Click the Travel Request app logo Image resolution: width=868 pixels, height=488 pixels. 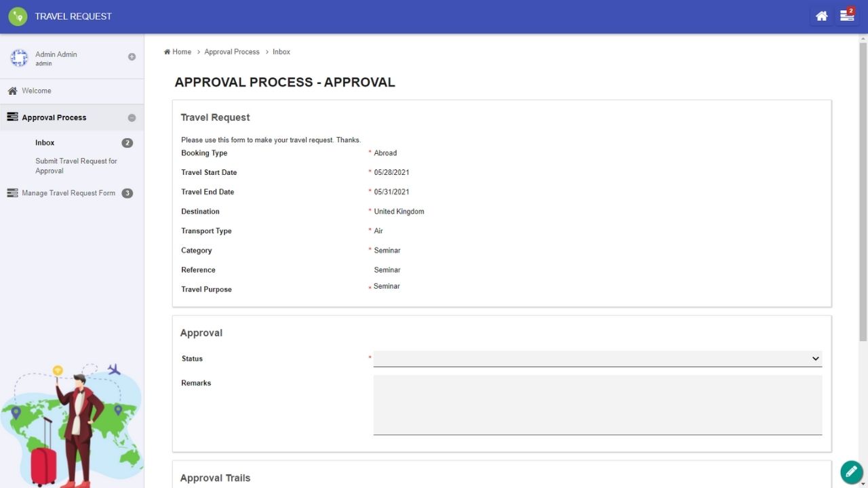pos(18,16)
